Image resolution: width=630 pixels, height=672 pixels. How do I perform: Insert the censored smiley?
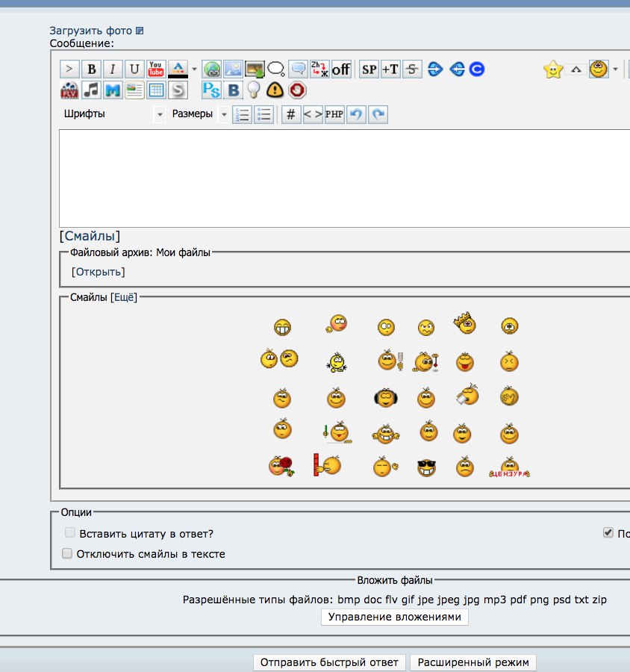click(x=509, y=468)
